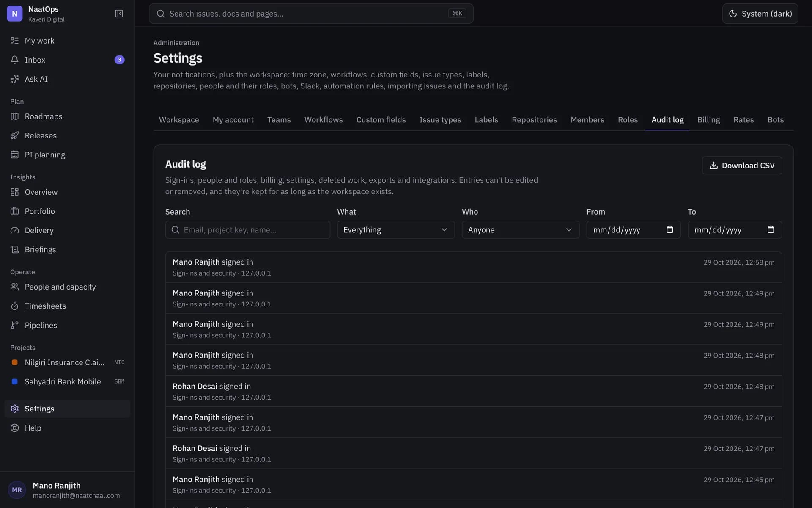Toggle the System (dark) theme button
812x508 pixels.
[760, 14]
